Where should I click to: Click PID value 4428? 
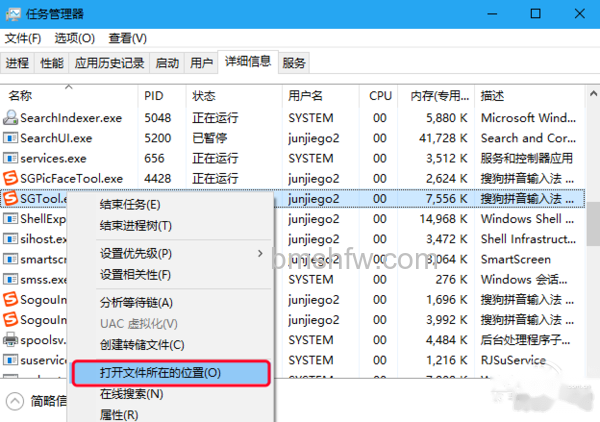(158, 178)
